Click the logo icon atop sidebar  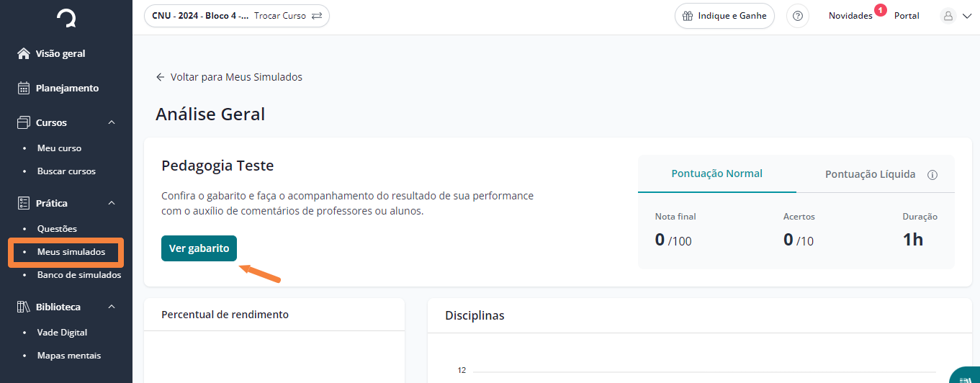coord(66,18)
